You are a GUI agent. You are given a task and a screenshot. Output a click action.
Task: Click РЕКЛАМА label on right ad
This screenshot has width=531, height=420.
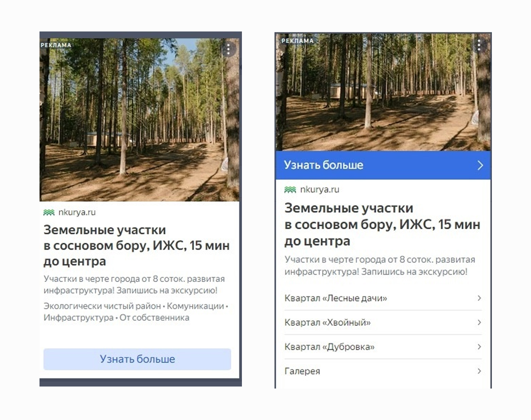297,41
